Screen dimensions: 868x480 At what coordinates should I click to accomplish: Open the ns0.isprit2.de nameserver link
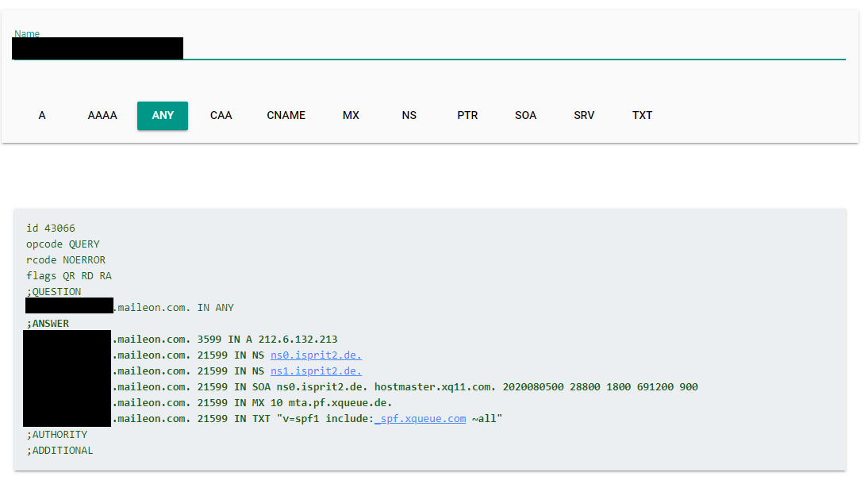[315, 355]
